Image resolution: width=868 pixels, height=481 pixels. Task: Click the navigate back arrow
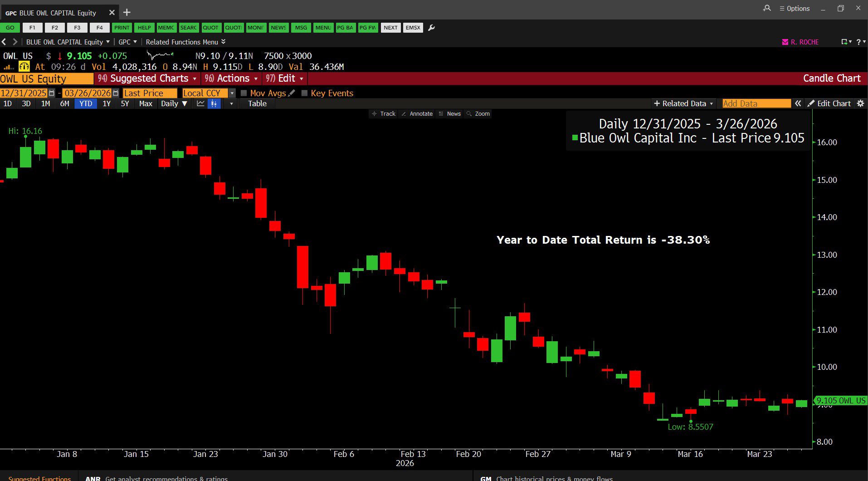4,42
